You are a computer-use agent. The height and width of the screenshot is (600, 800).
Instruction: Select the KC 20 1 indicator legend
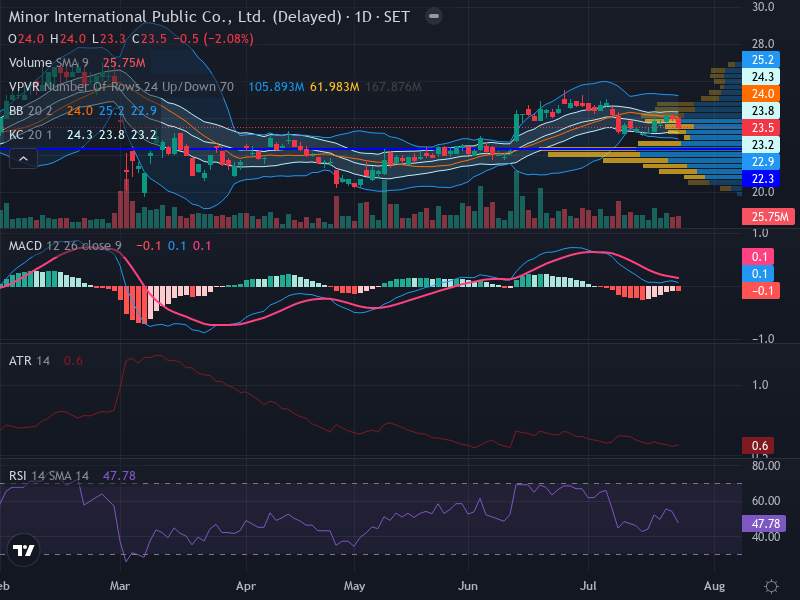coord(31,135)
